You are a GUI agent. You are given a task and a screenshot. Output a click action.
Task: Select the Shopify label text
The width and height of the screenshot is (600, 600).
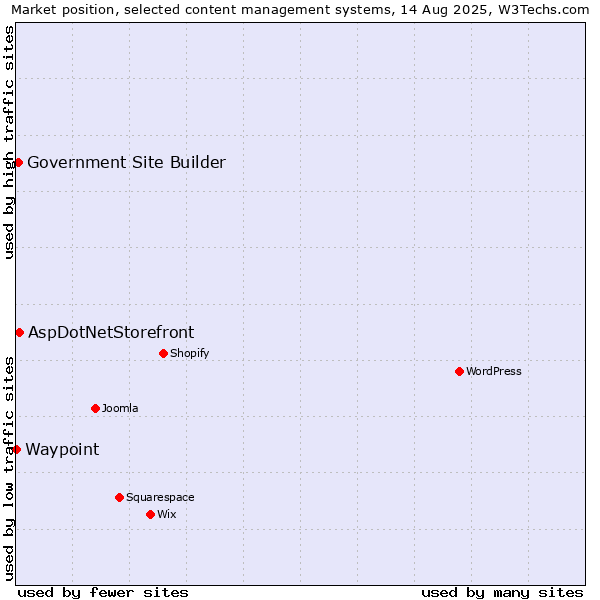click(x=190, y=353)
